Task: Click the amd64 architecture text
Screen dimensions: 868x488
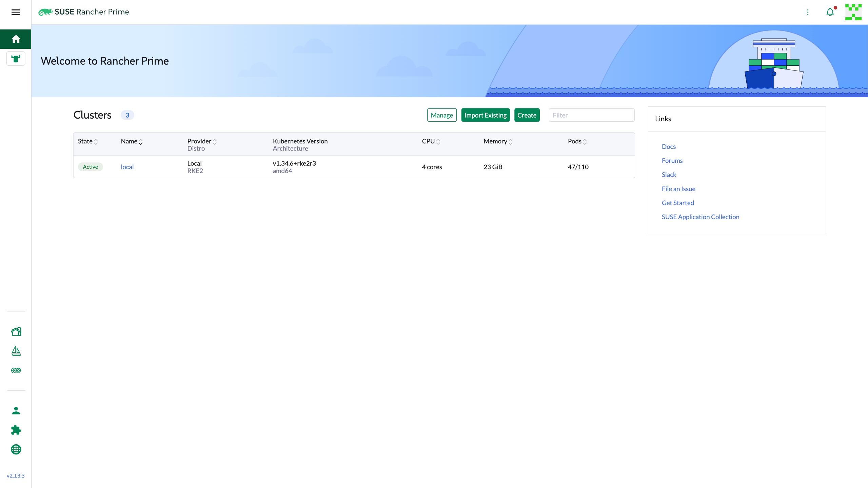Action: tap(282, 171)
